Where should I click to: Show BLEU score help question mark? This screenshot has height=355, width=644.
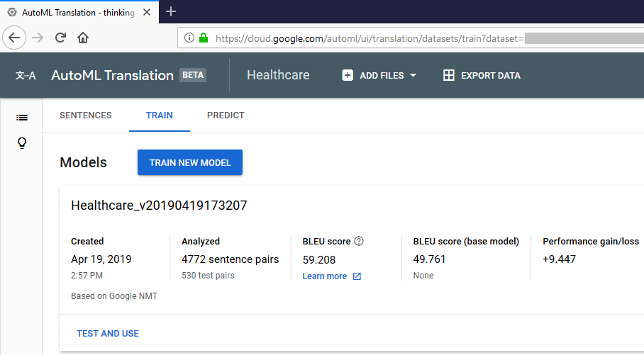click(x=359, y=241)
